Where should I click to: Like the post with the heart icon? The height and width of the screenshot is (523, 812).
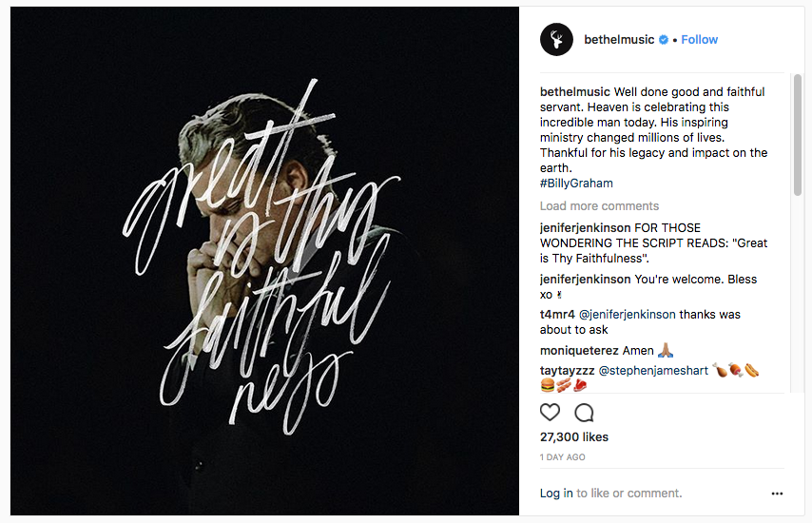click(550, 412)
